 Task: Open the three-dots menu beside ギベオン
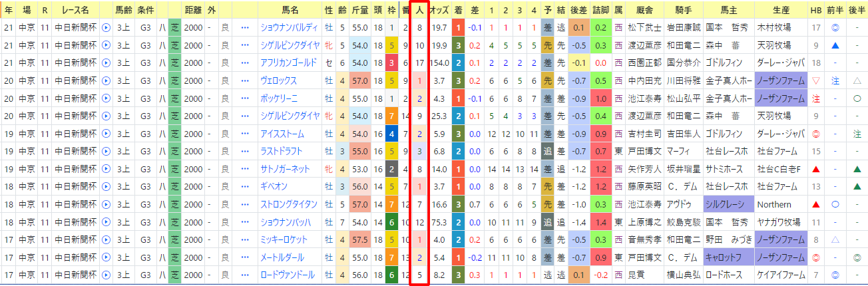coord(245,187)
